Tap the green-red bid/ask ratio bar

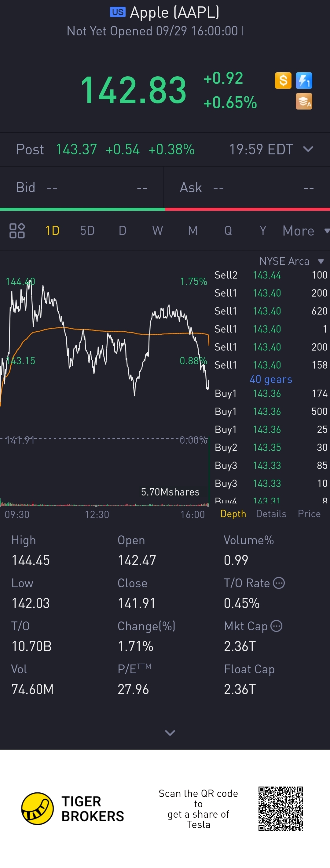[x=165, y=209]
